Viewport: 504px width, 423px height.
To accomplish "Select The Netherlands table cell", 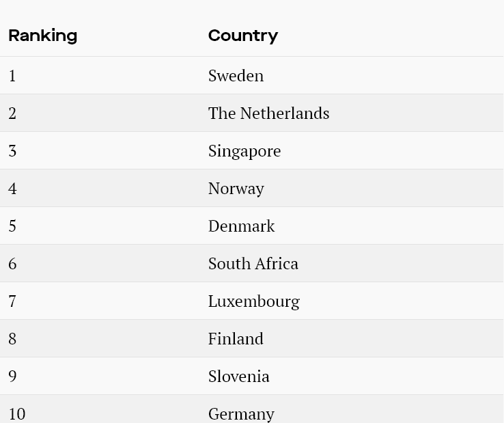I will (268, 113).
